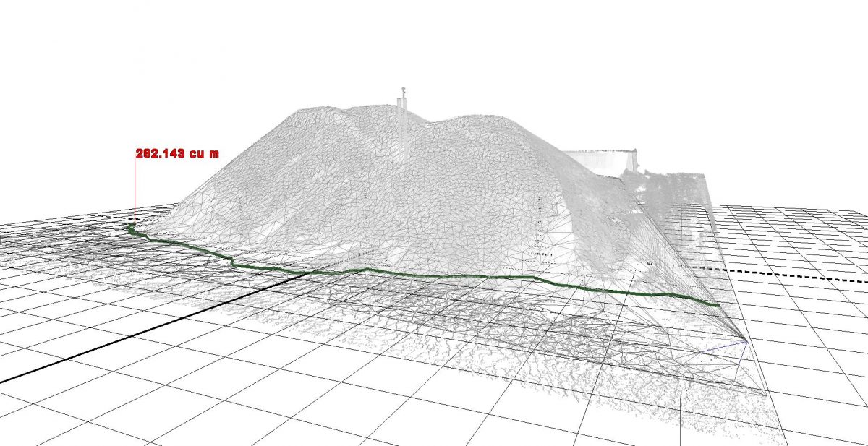Click the 282.143 cu m volume label
868x446 pixels.
(x=177, y=154)
